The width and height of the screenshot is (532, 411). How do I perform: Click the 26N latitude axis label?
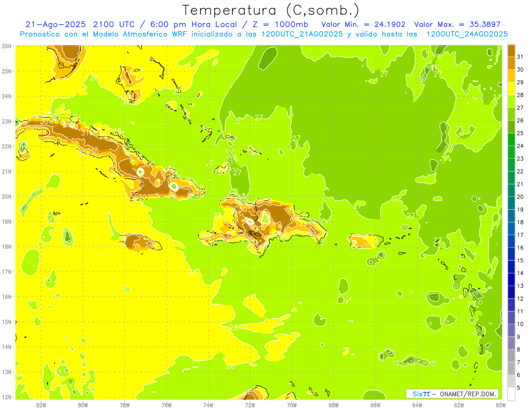pyautogui.click(x=6, y=46)
